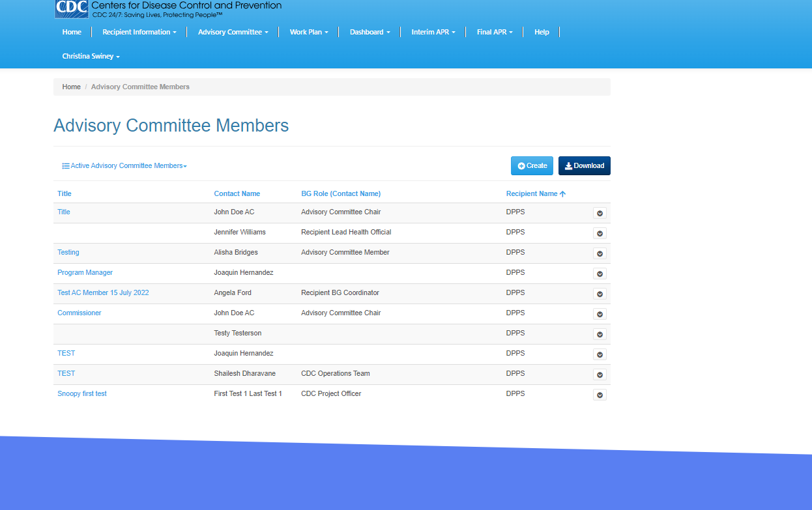
Task: Open the Recipient Information dropdown menu
Action: click(139, 32)
